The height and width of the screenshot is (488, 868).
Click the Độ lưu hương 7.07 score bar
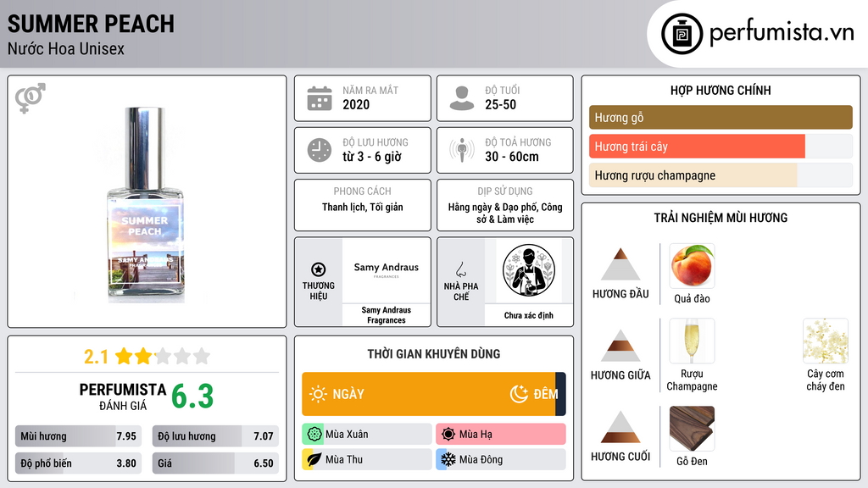coord(215,436)
